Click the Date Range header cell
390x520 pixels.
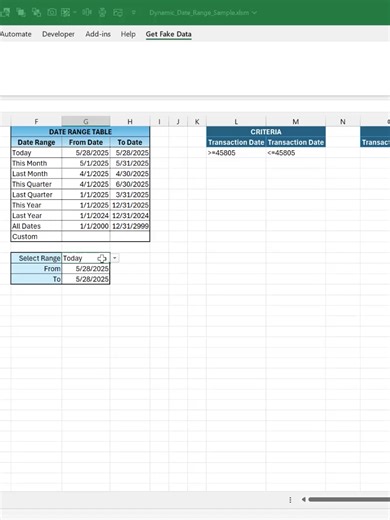(36, 142)
